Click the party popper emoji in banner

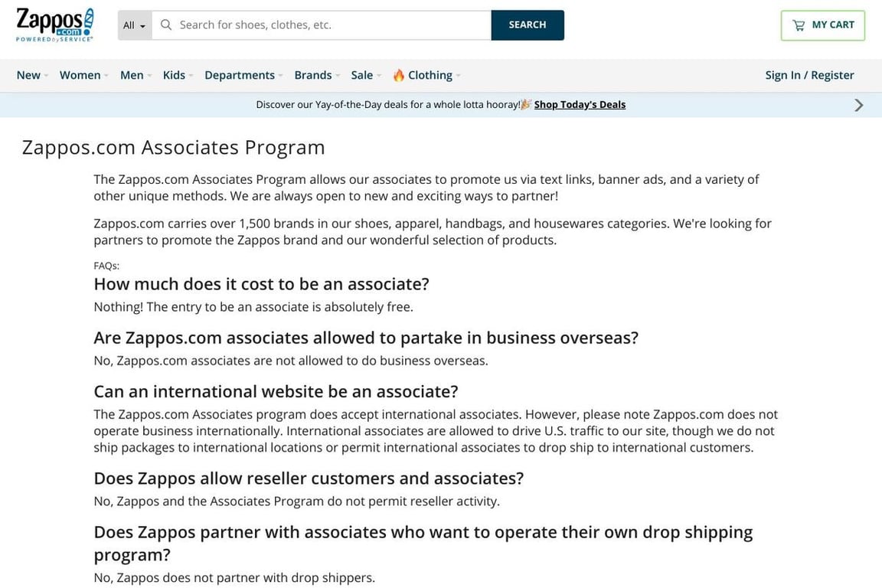coord(526,105)
